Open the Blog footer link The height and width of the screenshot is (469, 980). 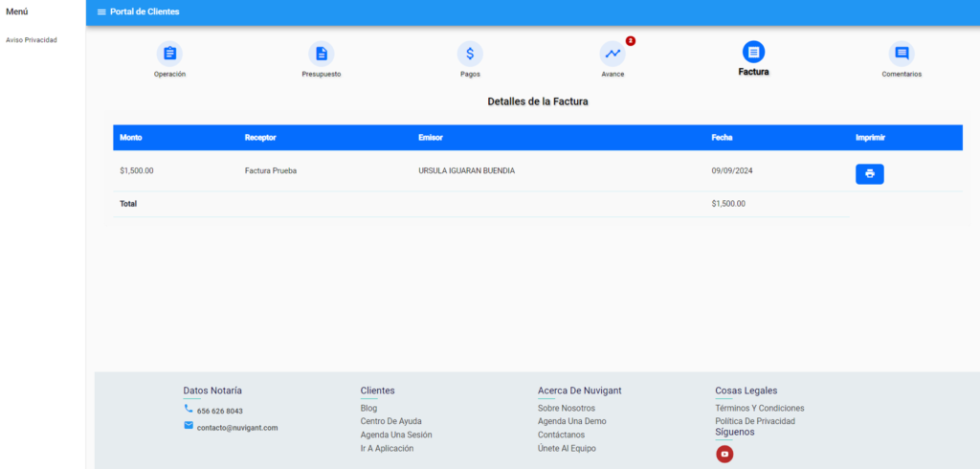[x=368, y=409]
